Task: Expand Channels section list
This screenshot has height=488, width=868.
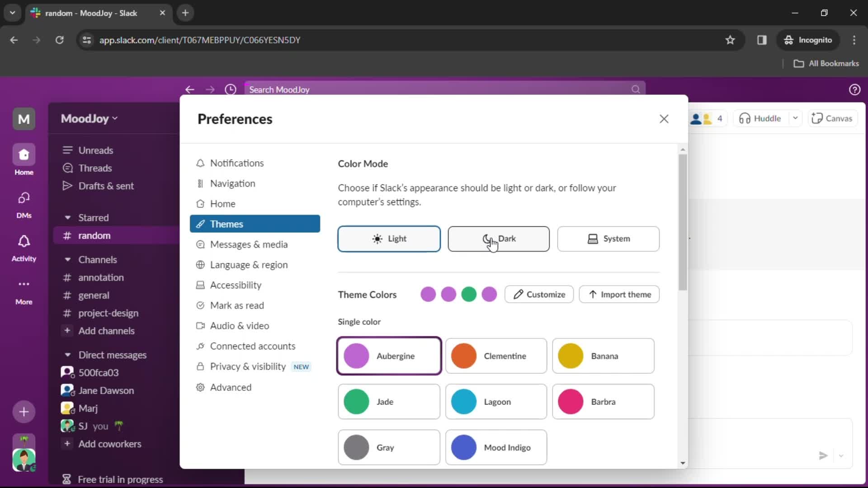Action: (67, 259)
